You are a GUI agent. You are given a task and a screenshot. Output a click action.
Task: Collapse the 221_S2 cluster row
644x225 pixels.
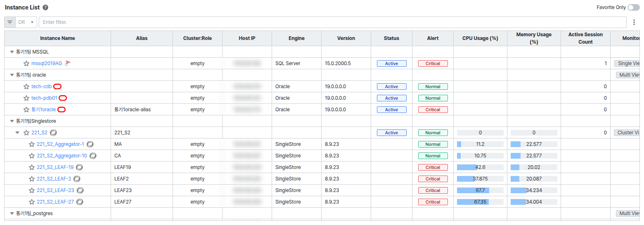[x=17, y=133]
